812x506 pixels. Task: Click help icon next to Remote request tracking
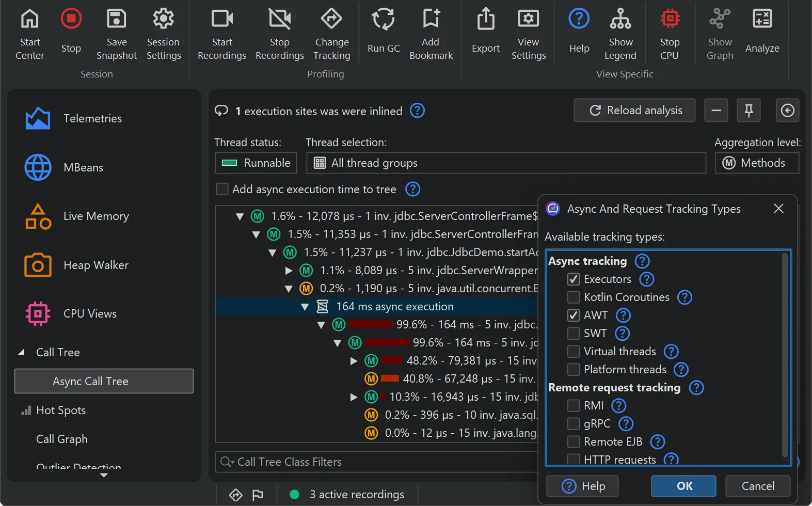point(696,388)
